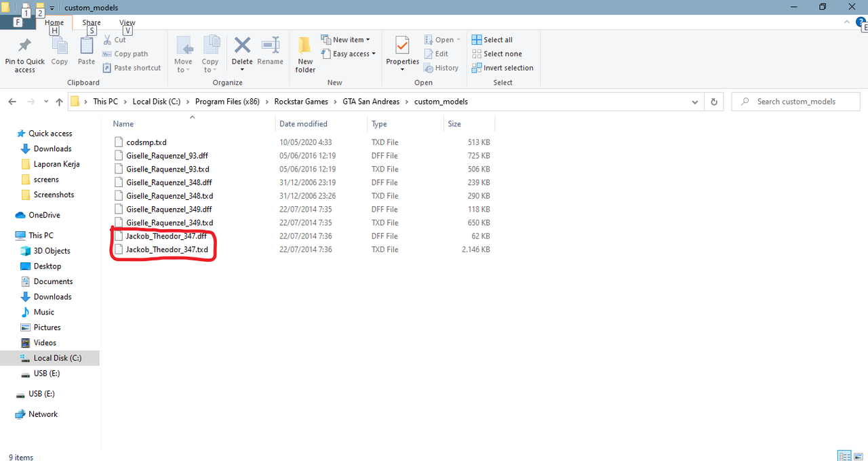Click the Properties checkmark icon
This screenshot has height=461, width=868.
[x=402, y=45]
